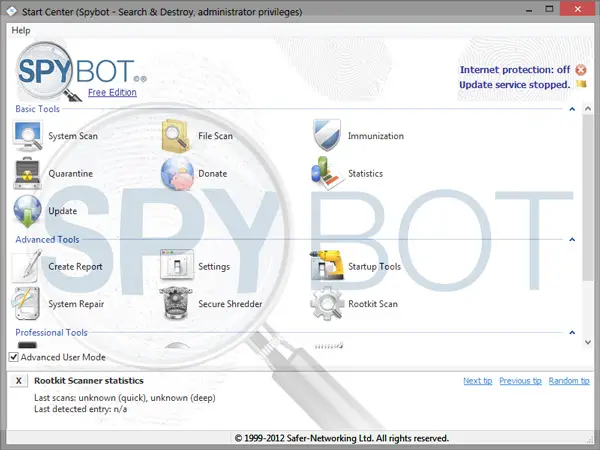Image resolution: width=600 pixels, height=450 pixels.
Task: Open the Immunization shield icon
Action: point(326,135)
